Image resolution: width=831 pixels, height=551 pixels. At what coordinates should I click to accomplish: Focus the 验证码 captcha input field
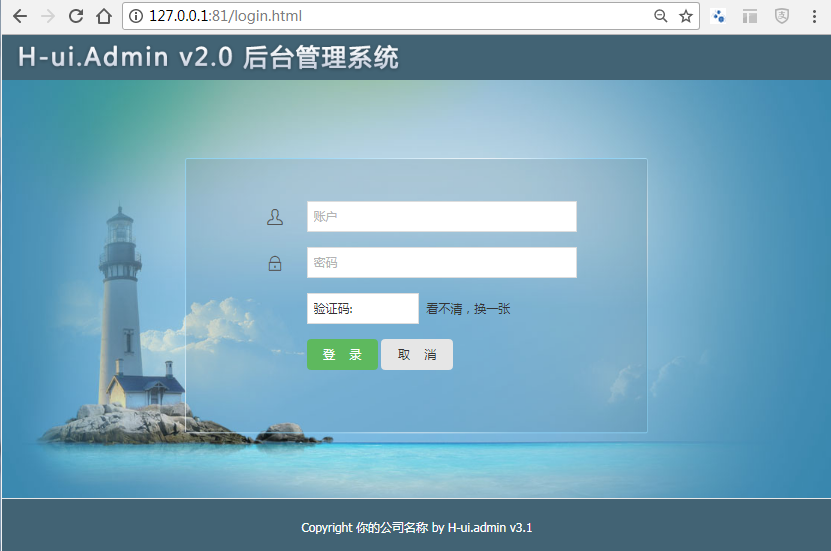(x=363, y=308)
